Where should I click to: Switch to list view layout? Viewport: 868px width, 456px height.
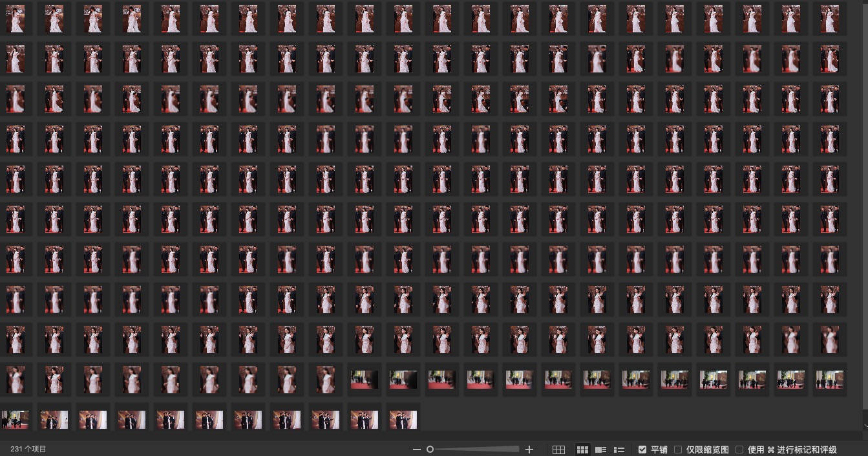(x=619, y=450)
